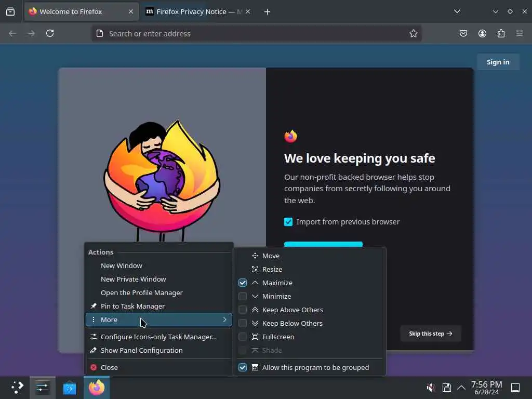The width and height of the screenshot is (532, 399).
Task: Click the page icon in address bar
Action: tap(100, 33)
